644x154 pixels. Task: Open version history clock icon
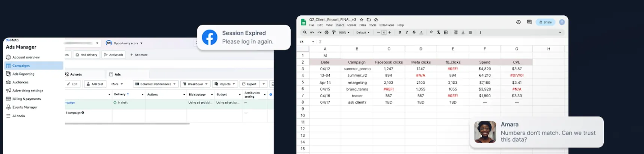coord(519,22)
